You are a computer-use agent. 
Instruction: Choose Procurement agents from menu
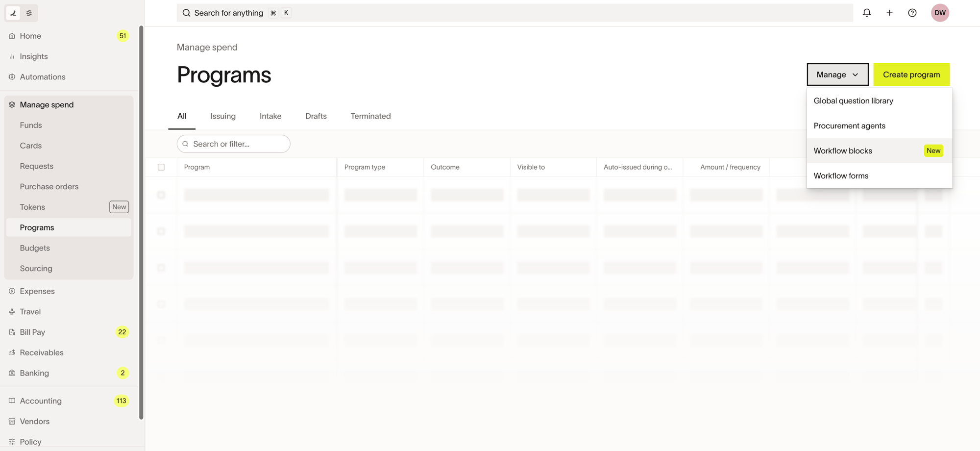(880, 126)
